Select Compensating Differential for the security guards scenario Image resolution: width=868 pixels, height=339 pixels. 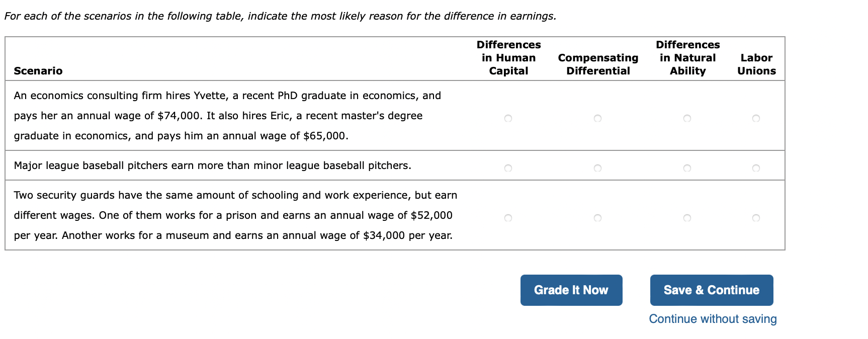[598, 217]
